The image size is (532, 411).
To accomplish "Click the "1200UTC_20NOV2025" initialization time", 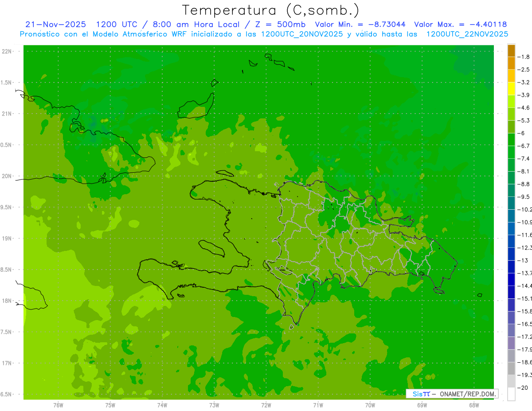I will pyautogui.click(x=302, y=34).
